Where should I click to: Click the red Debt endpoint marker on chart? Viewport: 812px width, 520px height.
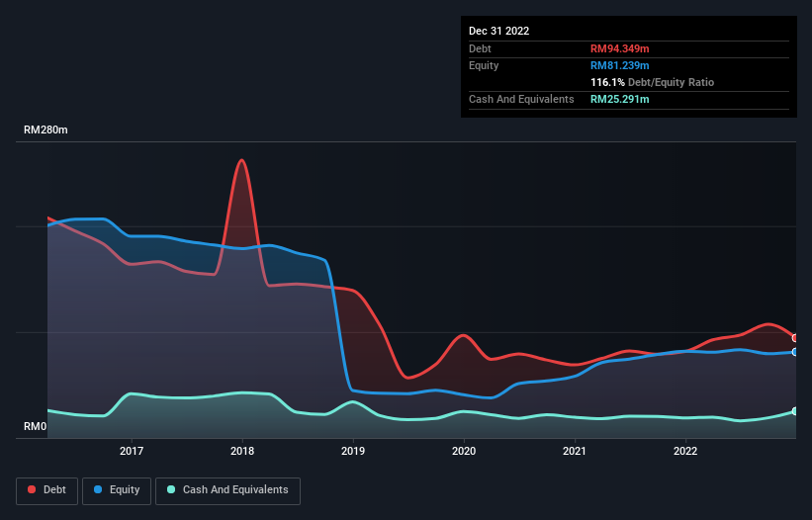(x=795, y=338)
